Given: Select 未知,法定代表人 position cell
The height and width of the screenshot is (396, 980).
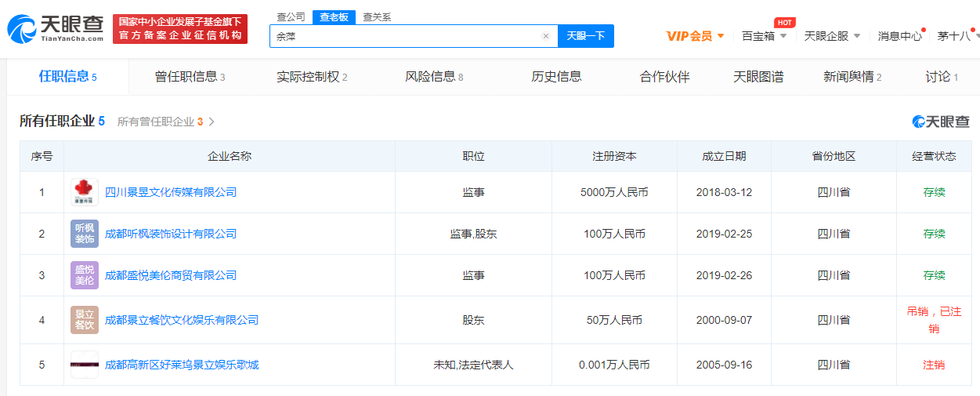Looking at the screenshot, I should click(x=473, y=365).
